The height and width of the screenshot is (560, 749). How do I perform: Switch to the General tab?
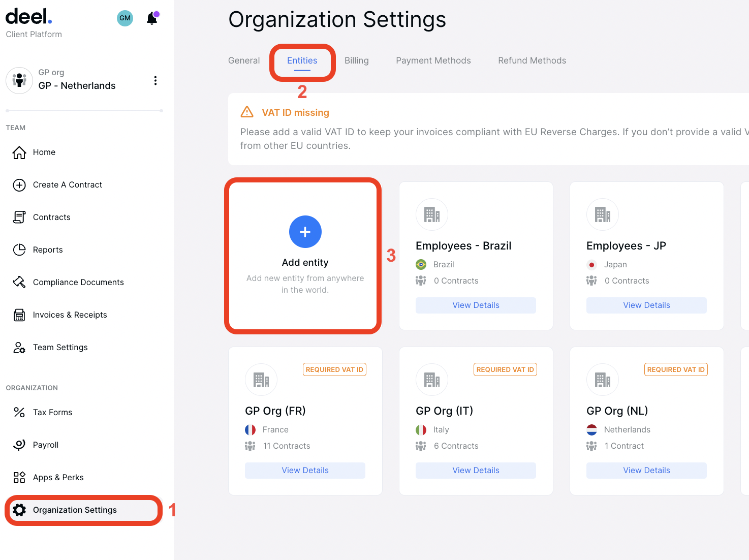coord(244,60)
